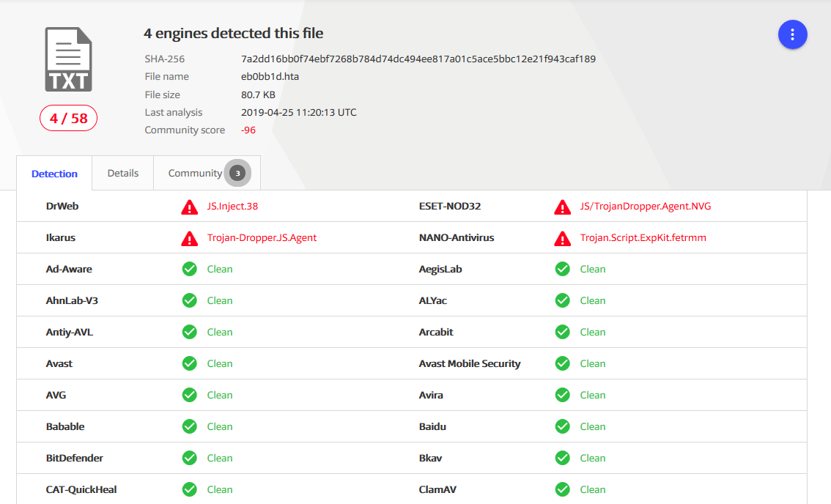Click the ALYac green check icon

(x=562, y=300)
